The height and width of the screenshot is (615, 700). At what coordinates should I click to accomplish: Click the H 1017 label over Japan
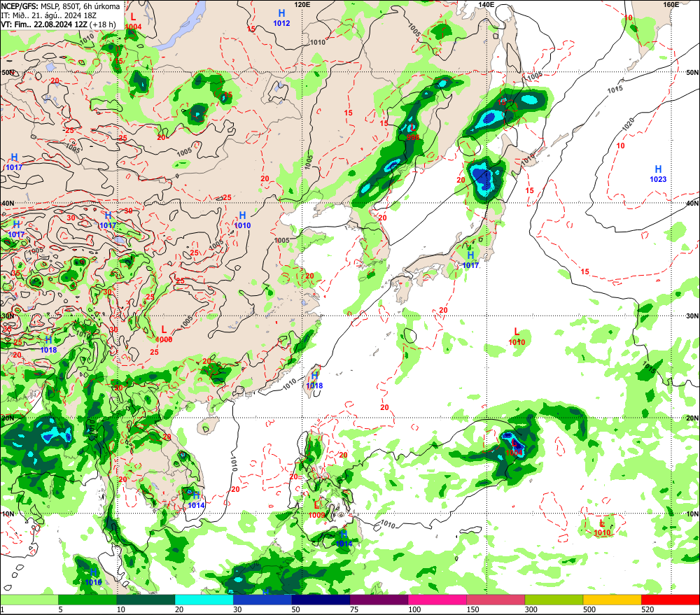tap(470, 260)
